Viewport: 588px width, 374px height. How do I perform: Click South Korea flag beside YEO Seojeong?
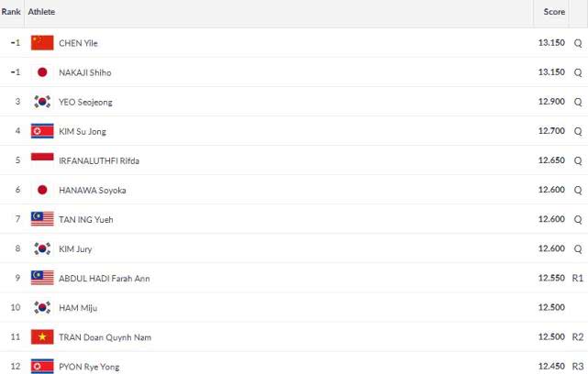pyautogui.click(x=42, y=102)
